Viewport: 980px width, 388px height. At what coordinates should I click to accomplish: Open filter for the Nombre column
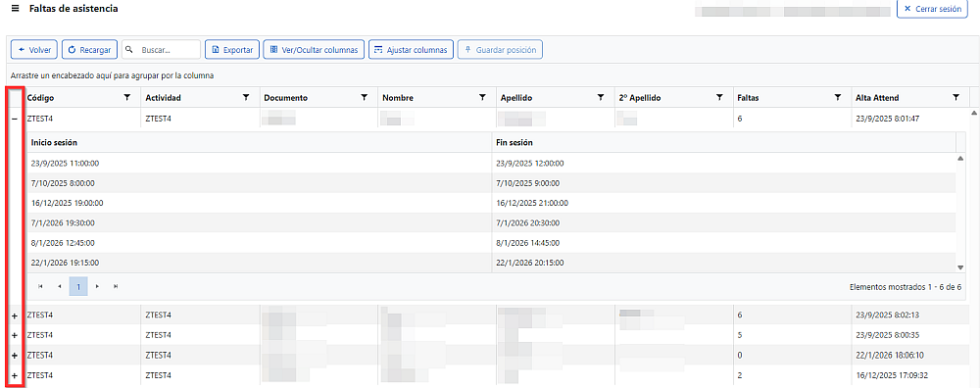coord(482,97)
